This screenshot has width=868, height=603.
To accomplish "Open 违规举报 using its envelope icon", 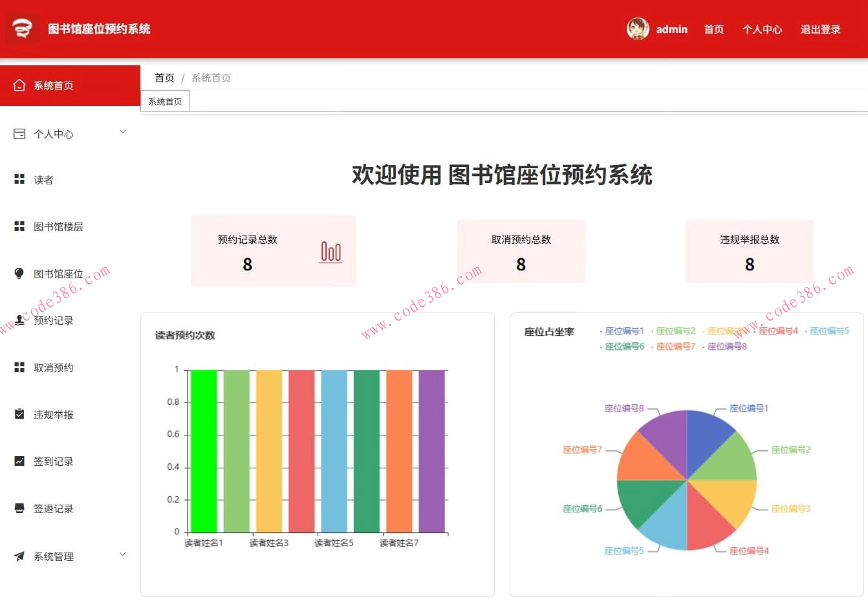I will (19, 414).
